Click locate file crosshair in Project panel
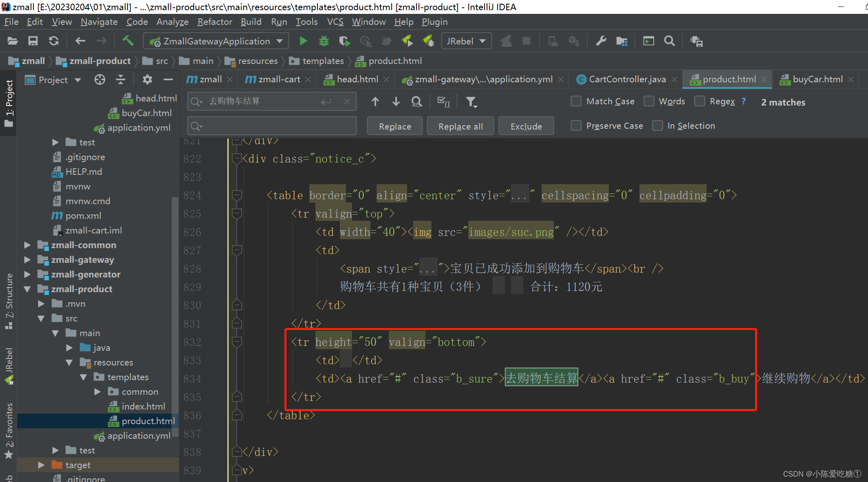 [x=100, y=80]
